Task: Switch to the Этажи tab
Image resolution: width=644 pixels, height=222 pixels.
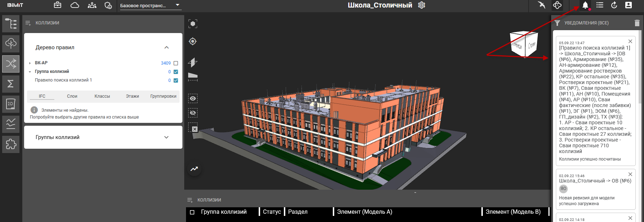Action: [x=132, y=96]
